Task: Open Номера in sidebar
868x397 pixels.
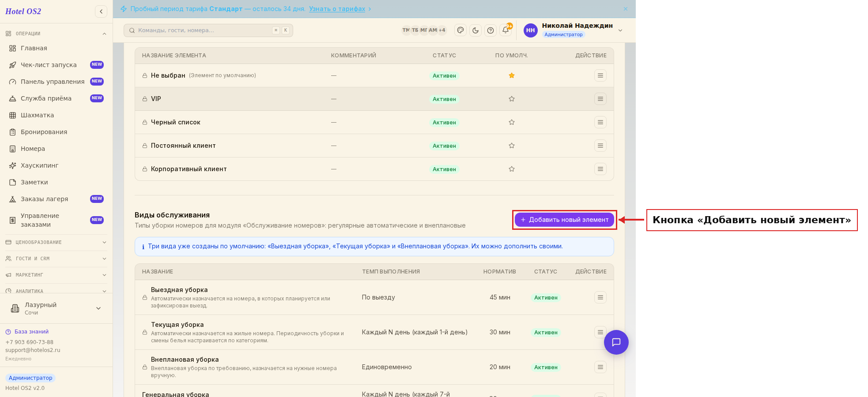Action: tap(56, 149)
